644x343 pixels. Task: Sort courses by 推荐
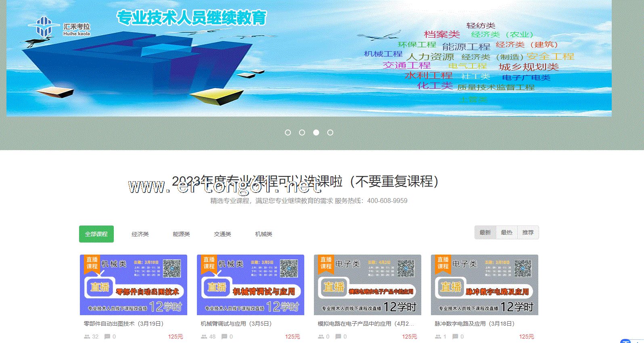pyautogui.click(x=528, y=232)
